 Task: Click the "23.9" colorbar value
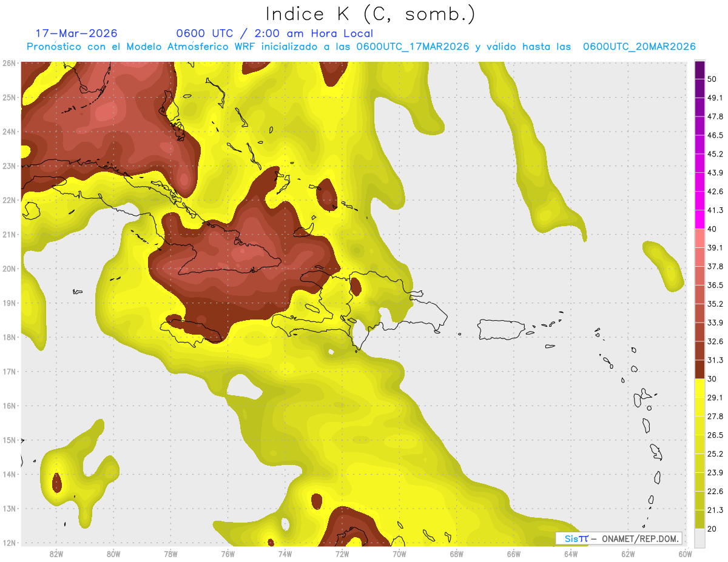715,473
